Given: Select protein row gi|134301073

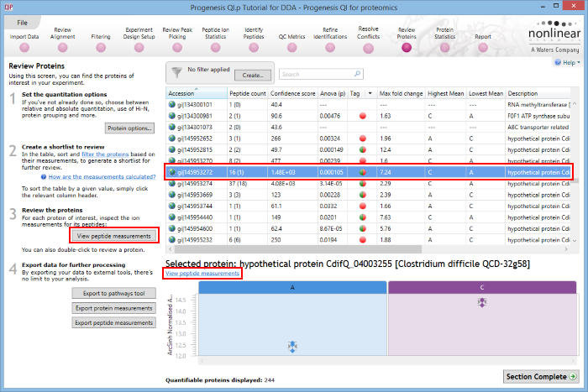Looking at the screenshot, I should [x=368, y=127].
